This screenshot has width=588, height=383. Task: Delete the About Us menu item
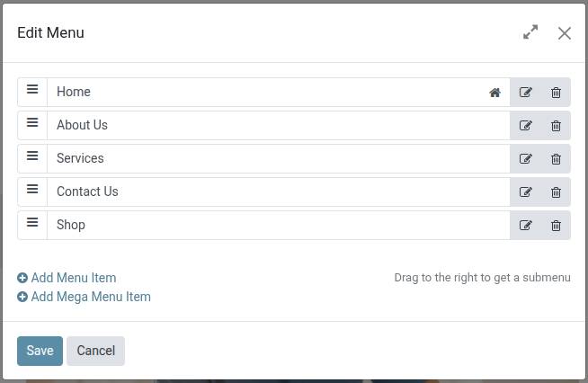point(556,126)
